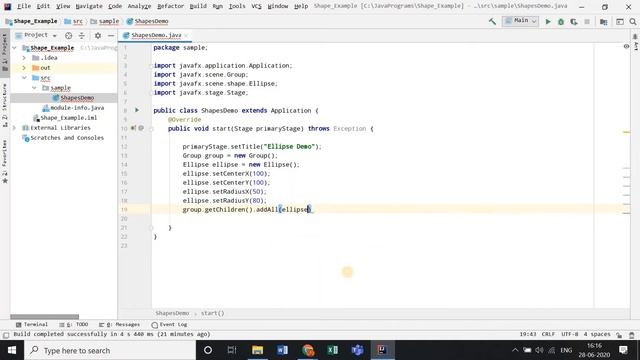The height and width of the screenshot is (360, 640).
Task: Run the Main configuration with play icon
Action: click(x=548, y=22)
